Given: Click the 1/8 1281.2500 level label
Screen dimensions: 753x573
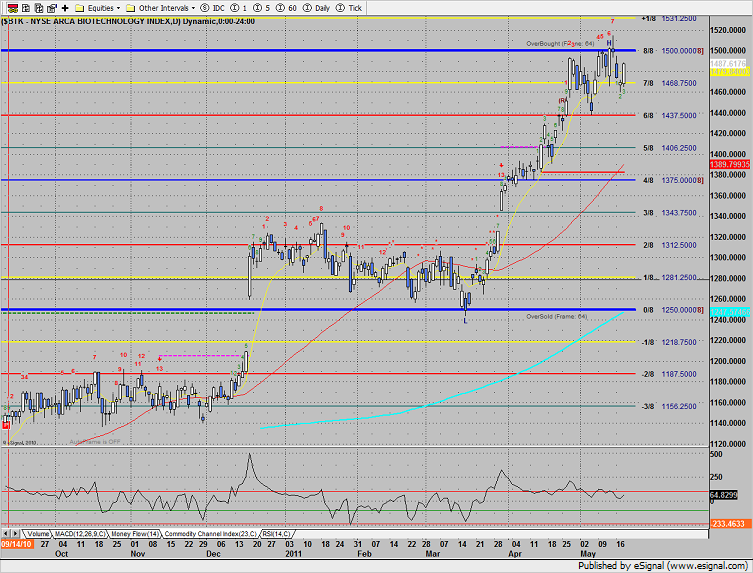Looking at the screenshot, I should point(669,278).
